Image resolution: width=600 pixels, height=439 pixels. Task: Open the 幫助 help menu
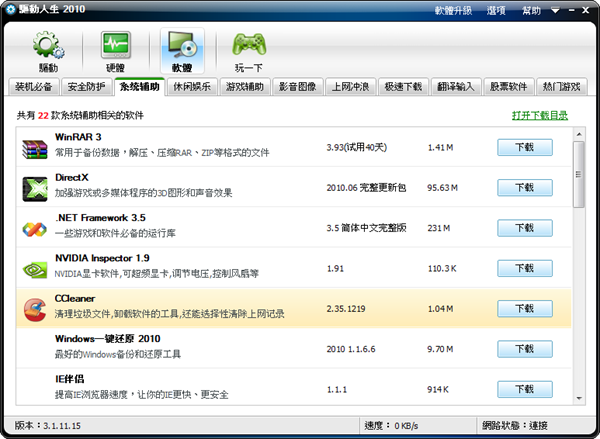(x=532, y=10)
